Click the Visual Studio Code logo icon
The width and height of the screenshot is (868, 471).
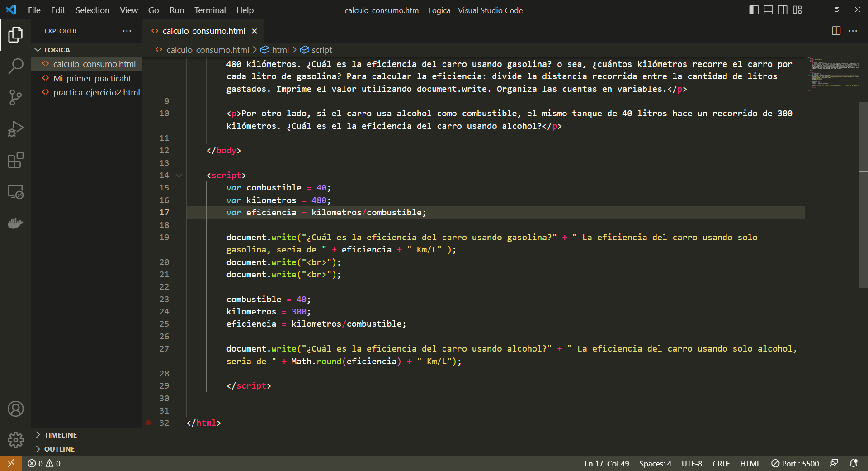click(x=11, y=10)
